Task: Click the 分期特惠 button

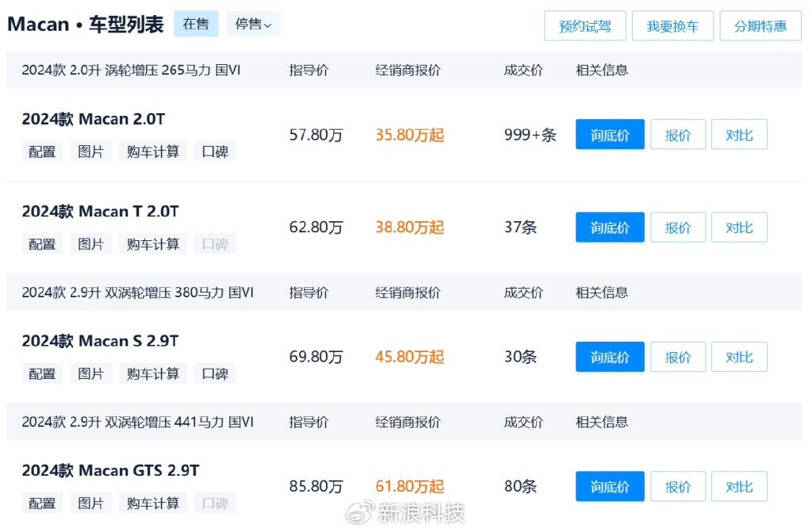Action: tap(760, 26)
